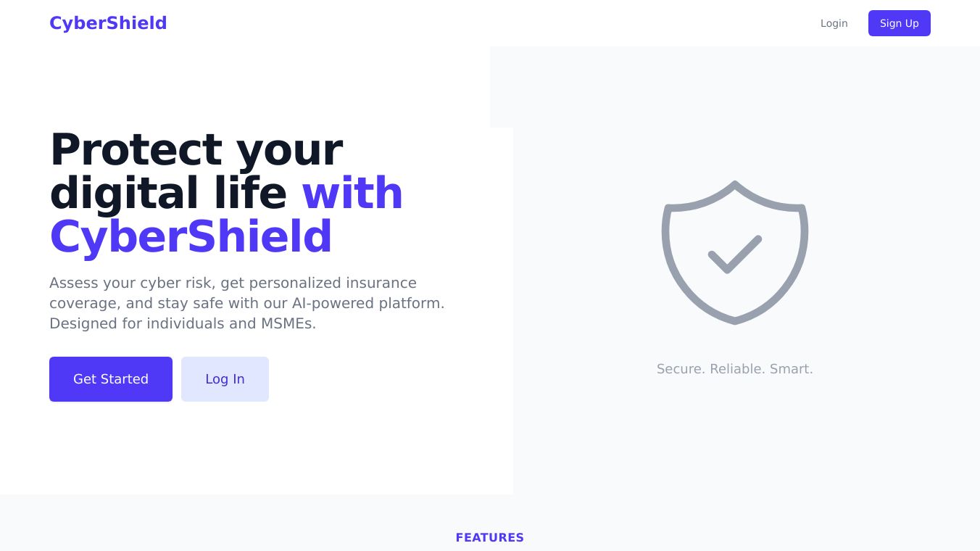This screenshot has width=980, height=551.
Task: Click the checkmark inside the shield
Action: [734, 254]
